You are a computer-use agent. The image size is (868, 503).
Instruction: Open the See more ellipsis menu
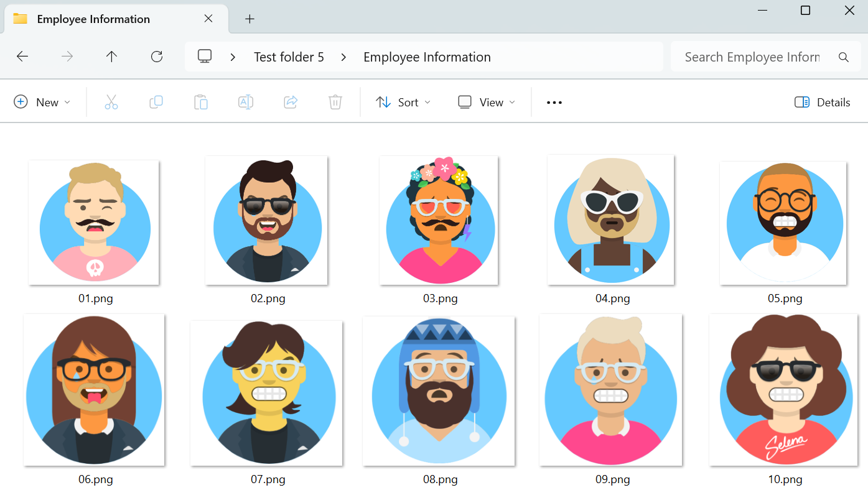[x=554, y=103]
